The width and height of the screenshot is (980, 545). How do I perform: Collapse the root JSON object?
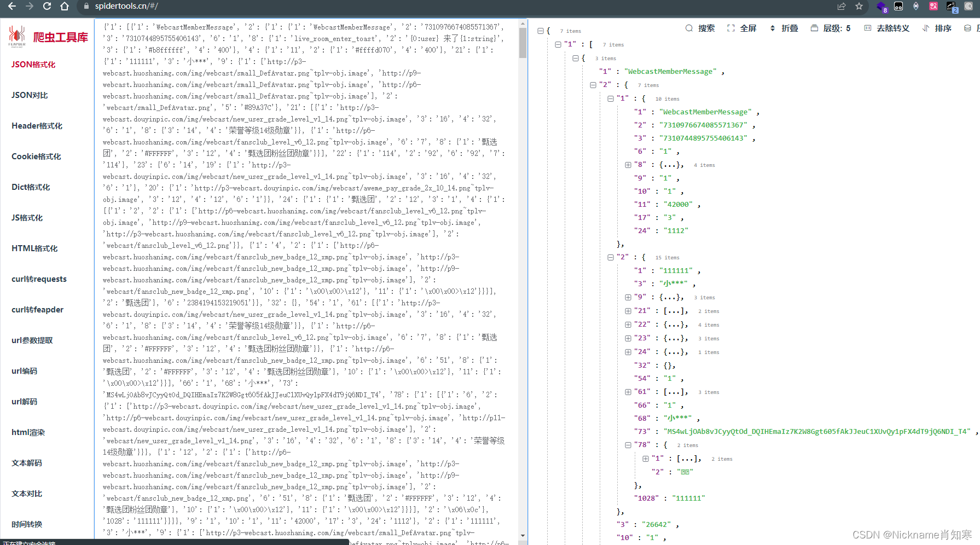pyautogui.click(x=541, y=31)
